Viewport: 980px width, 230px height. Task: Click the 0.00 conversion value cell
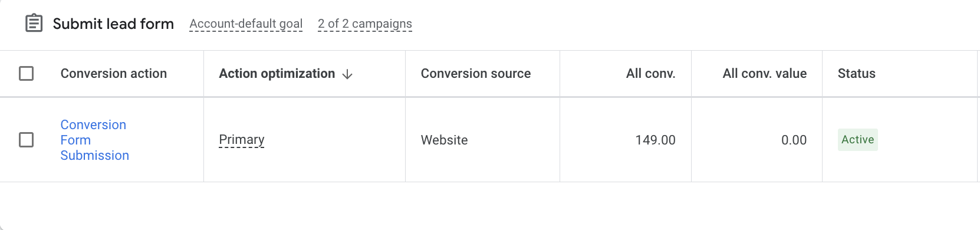(x=794, y=140)
